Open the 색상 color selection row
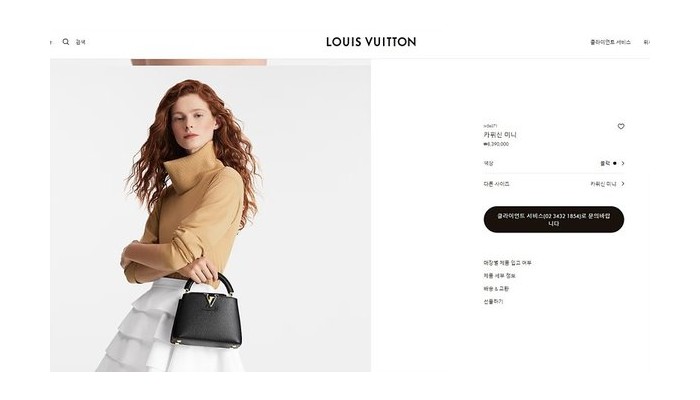 [554, 163]
